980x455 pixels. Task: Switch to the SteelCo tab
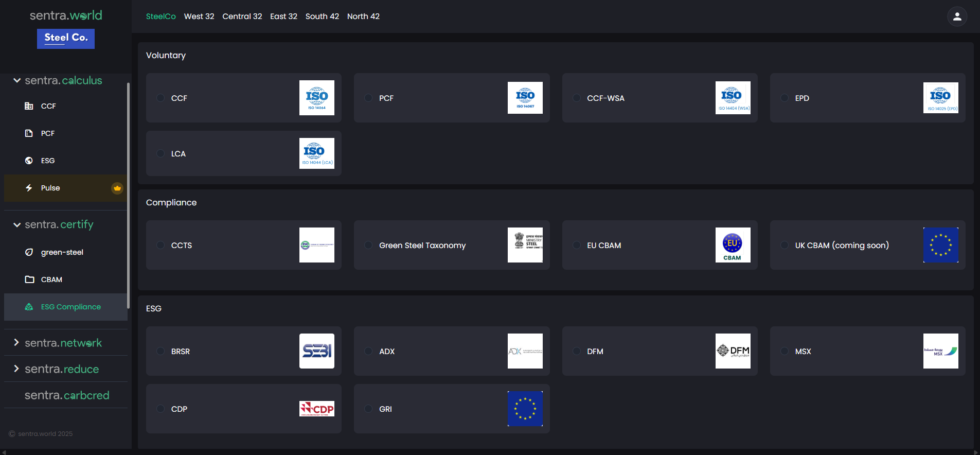point(161,16)
